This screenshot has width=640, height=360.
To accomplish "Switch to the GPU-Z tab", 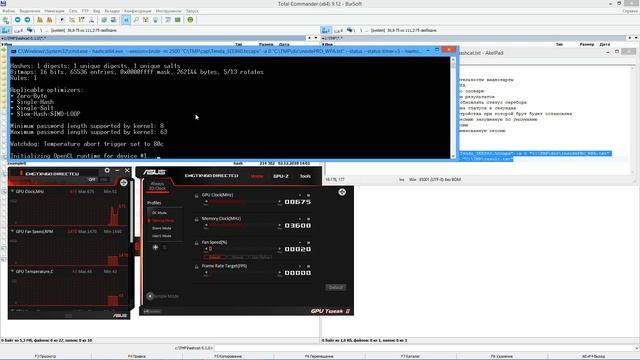I will (281, 176).
